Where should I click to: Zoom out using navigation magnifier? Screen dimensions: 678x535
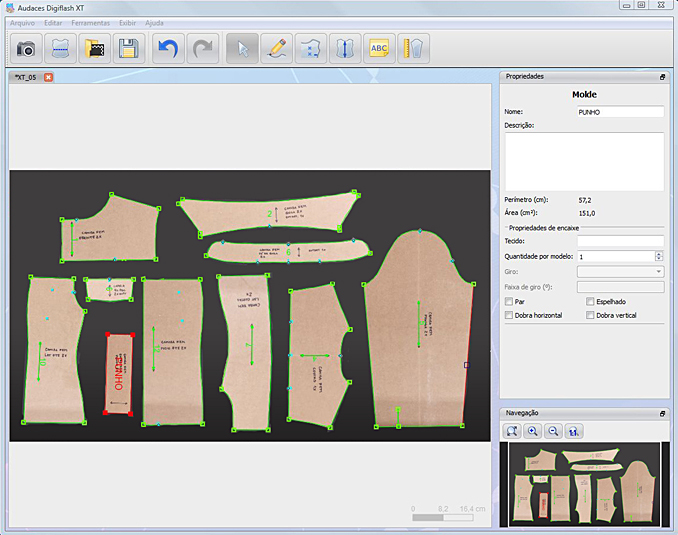click(553, 431)
